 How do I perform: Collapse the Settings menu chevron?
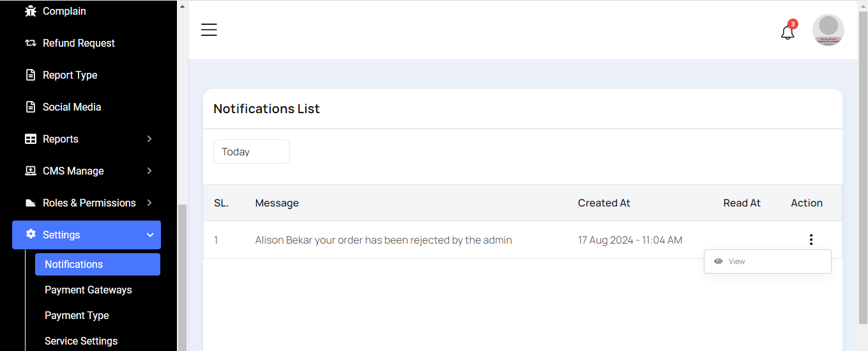(x=150, y=235)
